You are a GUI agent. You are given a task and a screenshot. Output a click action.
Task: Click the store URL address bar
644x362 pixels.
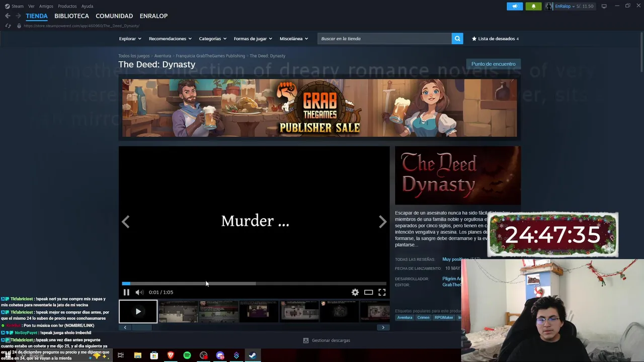pyautogui.click(x=81, y=26)
